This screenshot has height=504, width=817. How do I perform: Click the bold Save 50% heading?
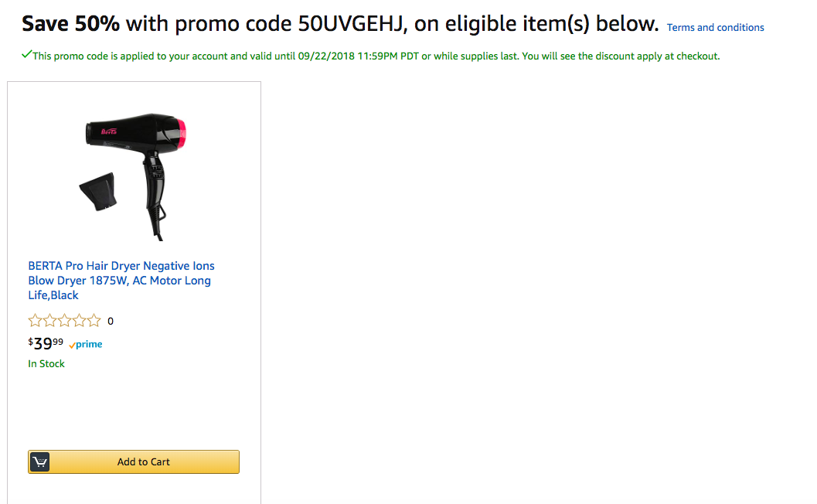[70, 24]
